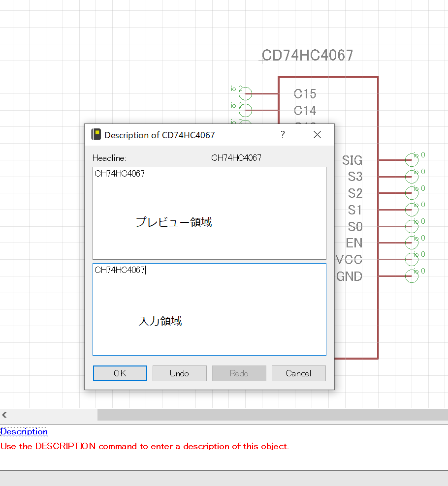
Task: Select the green pin circle on S3
Action: point(412,177)
